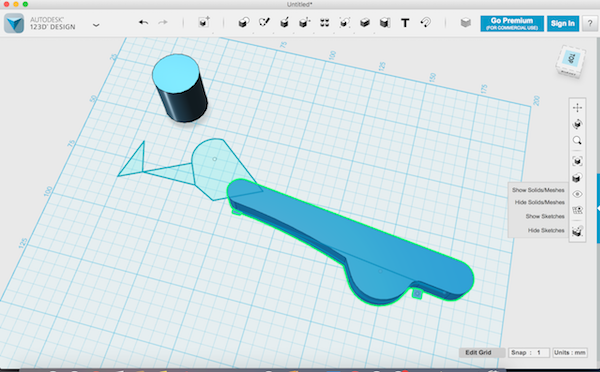Open the Measure tool

click(385, 23)
